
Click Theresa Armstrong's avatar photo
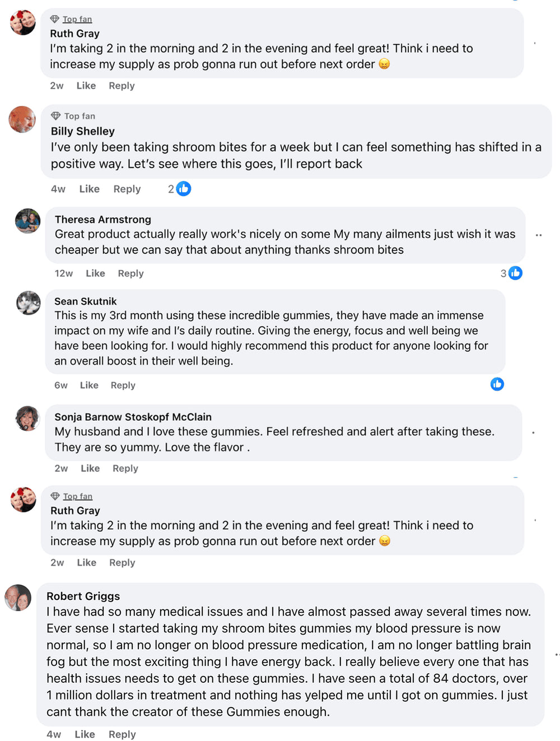coord(27,221)
